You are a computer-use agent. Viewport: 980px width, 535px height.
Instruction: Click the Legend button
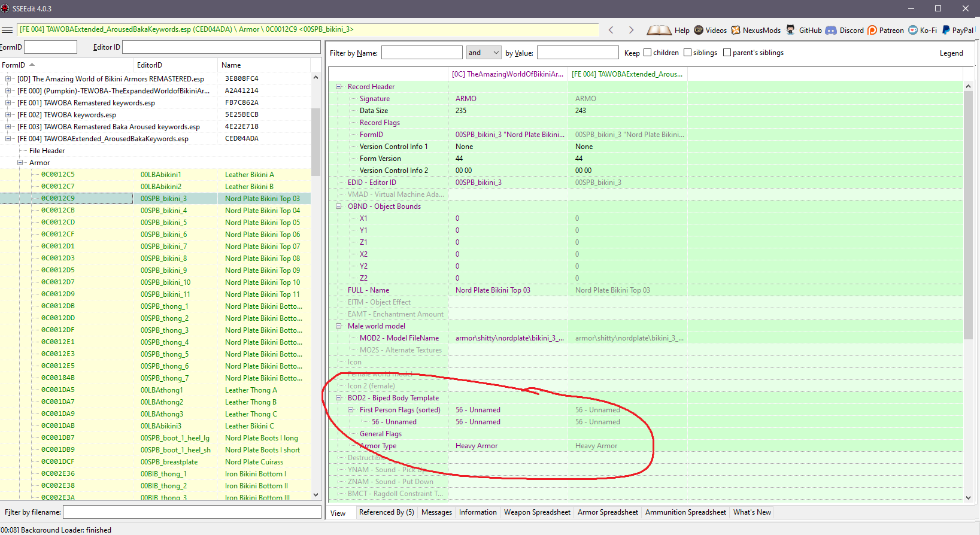tap(951, 53)
